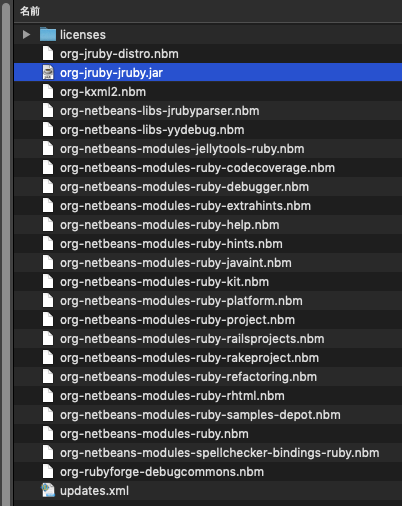The width and height of the screenshot is (402, 506).
Task: Click the vertical scrollbar on the left edge
Action: (6, 253)
